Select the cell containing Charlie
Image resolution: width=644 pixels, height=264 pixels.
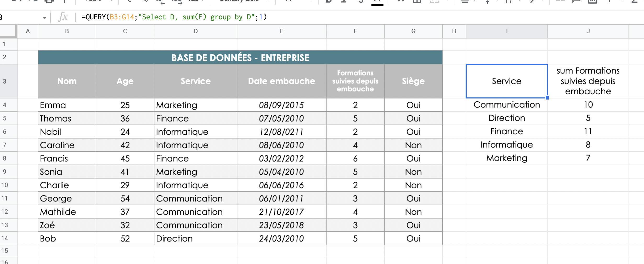(67, 185)
